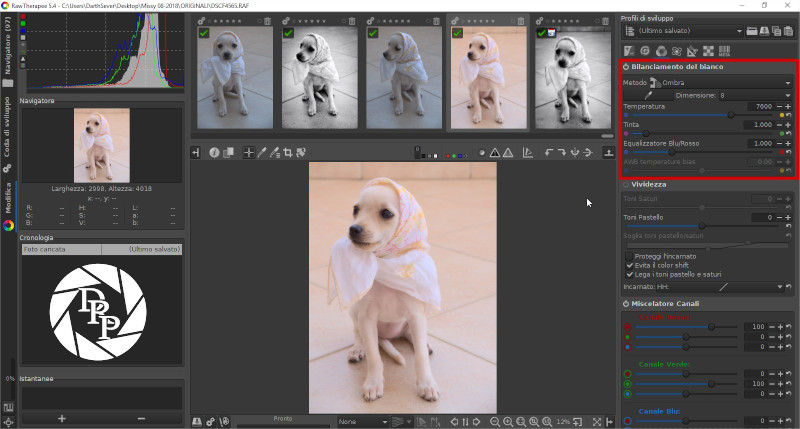Click the Tinta slider handle

pos(646,133)
